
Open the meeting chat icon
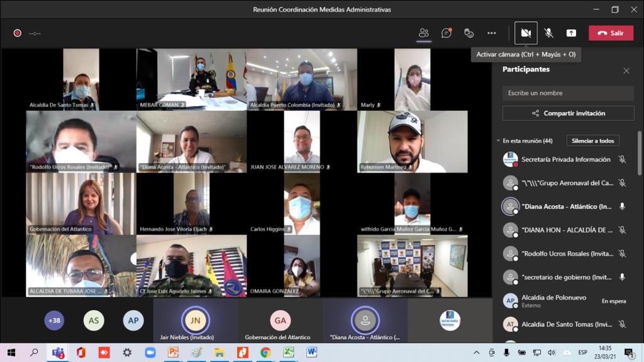(447, 33)
